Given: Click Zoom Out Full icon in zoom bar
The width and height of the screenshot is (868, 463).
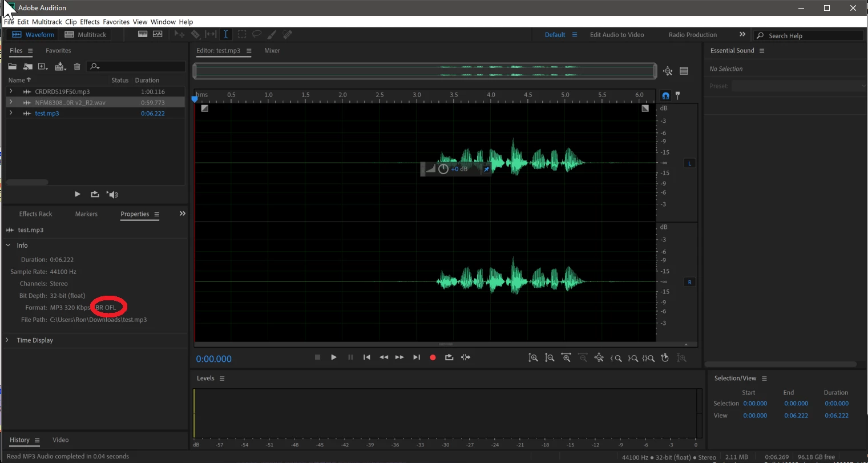Looking at the screenshot, I should (599, 358).
